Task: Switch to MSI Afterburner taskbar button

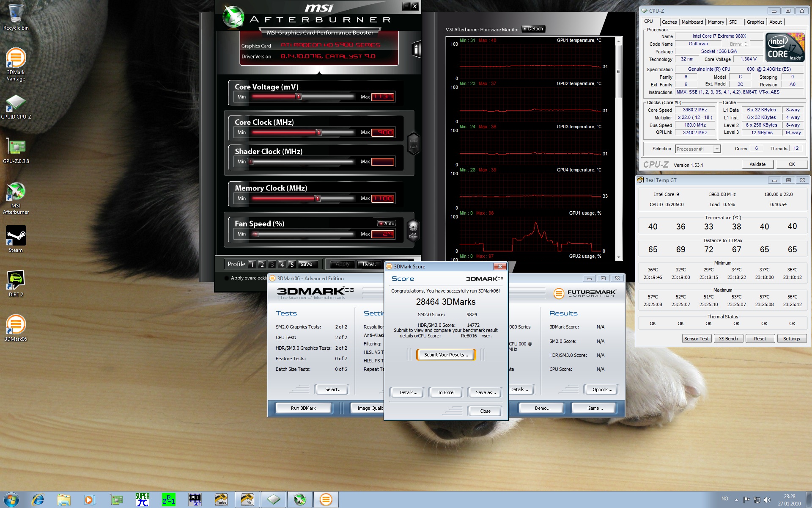Action: coord(300,500)
